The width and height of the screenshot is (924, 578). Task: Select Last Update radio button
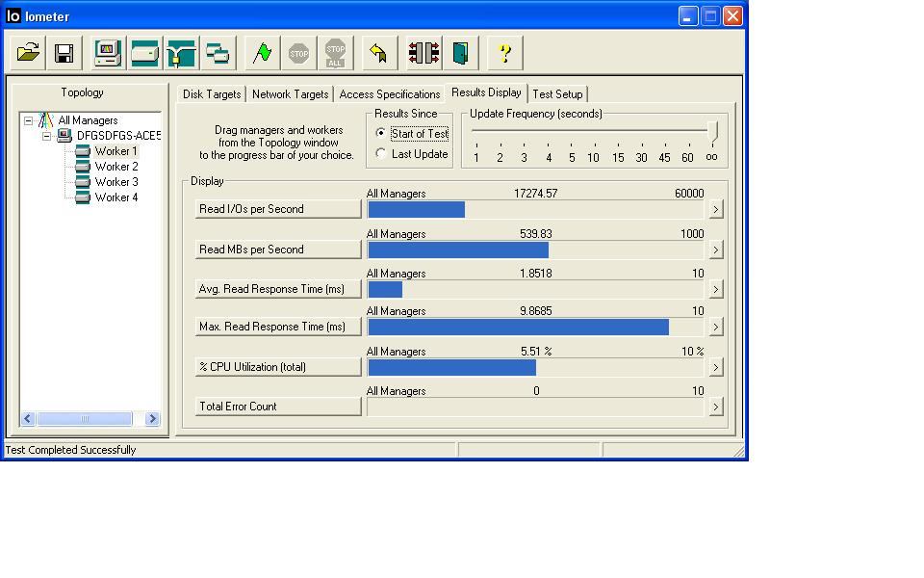pos(381,153)
